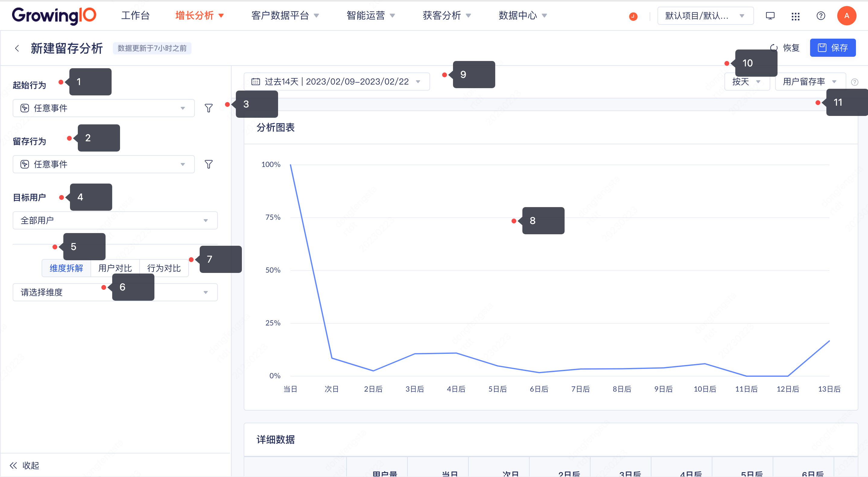Click the 当日 axis label on chart
868x477 pixels.
tap(290, 389)
